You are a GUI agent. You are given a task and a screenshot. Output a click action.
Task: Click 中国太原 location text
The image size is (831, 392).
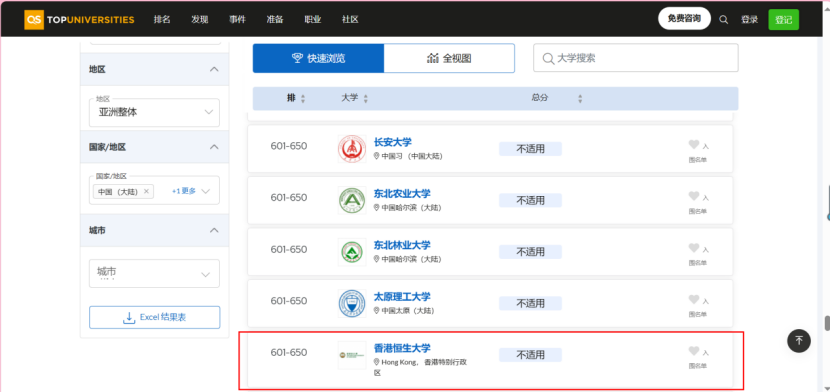point(408,310)
